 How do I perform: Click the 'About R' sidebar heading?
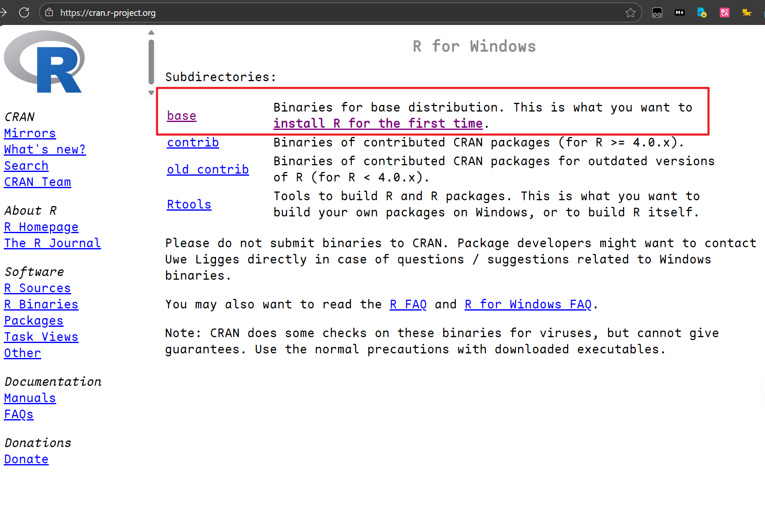point(30,211)
